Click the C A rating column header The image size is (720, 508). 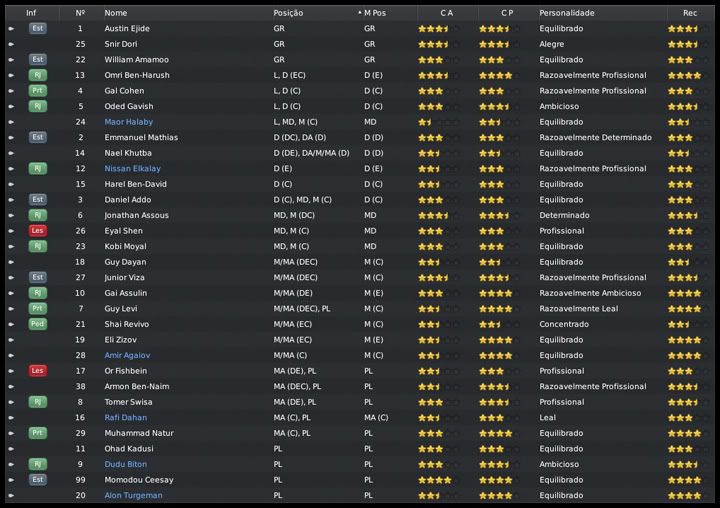446,13
